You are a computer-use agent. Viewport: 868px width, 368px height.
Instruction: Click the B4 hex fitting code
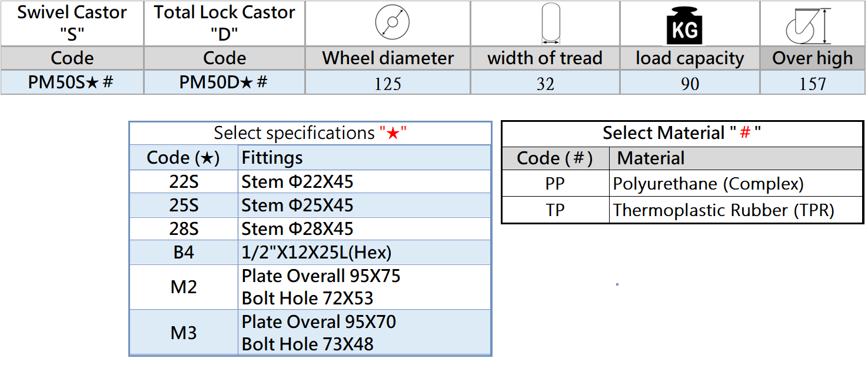click(184, 253)
